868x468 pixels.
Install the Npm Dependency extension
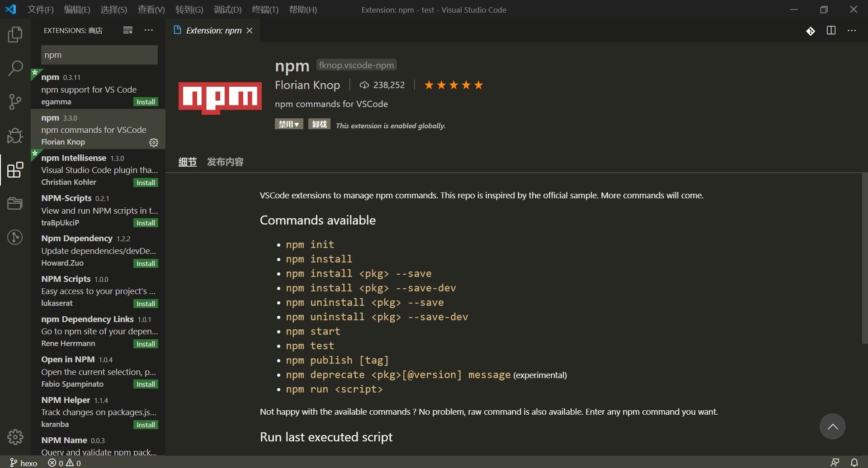point(146,264)
